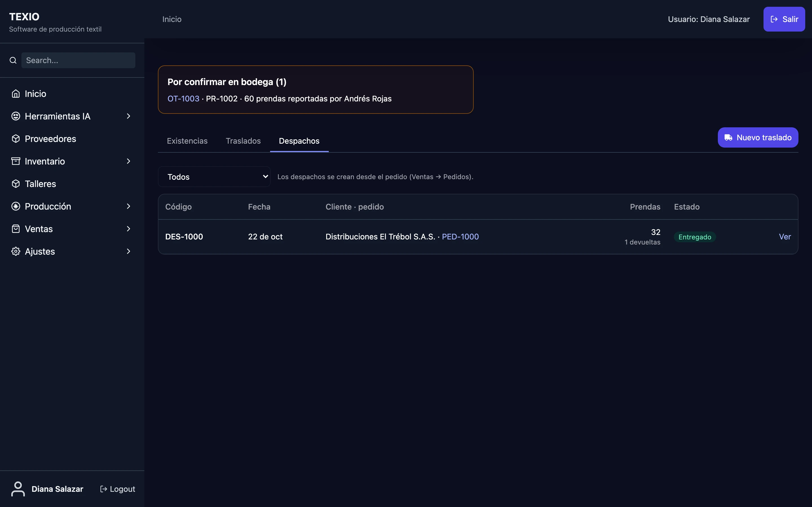Click the Ajustes gear icon
Viewport: 812px width, 507px height.
click(x=16, y=251)
